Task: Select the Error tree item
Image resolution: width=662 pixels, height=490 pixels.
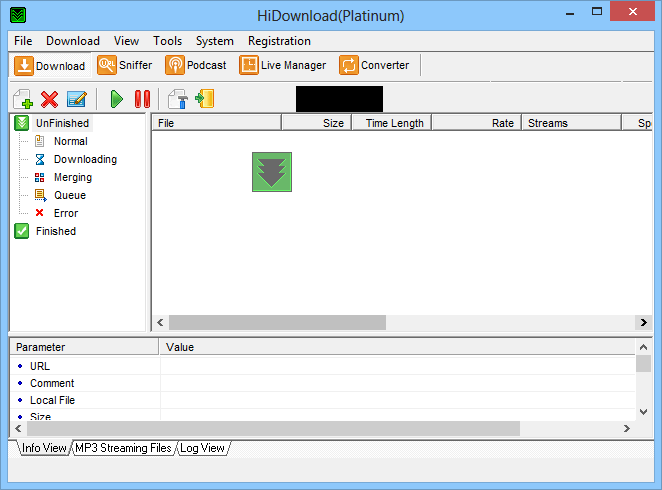Action: tap(66, 214)
